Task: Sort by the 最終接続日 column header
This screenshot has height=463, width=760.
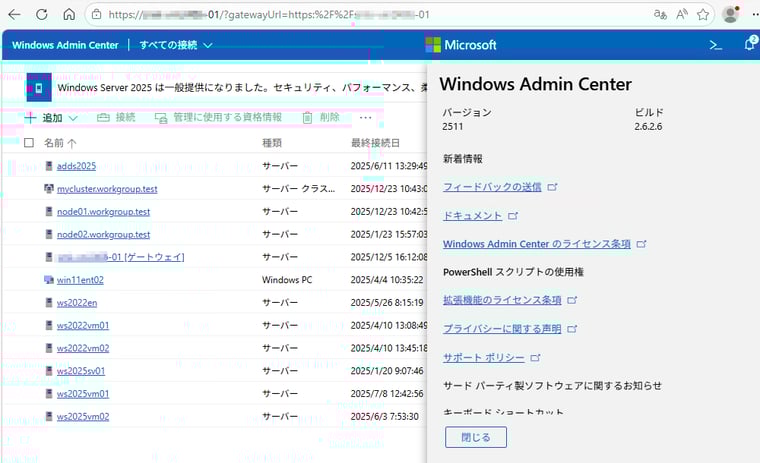Action: 375,143
